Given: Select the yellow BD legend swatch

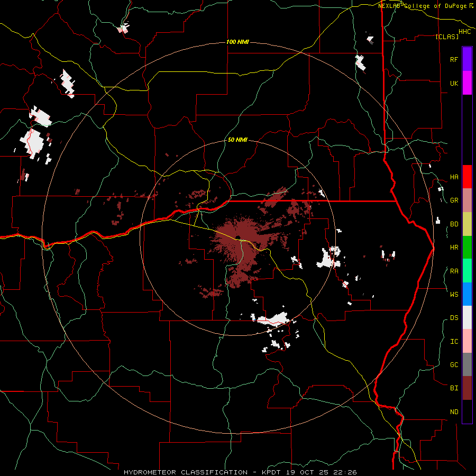Looking at the screenshot, I should click(467, 224).
